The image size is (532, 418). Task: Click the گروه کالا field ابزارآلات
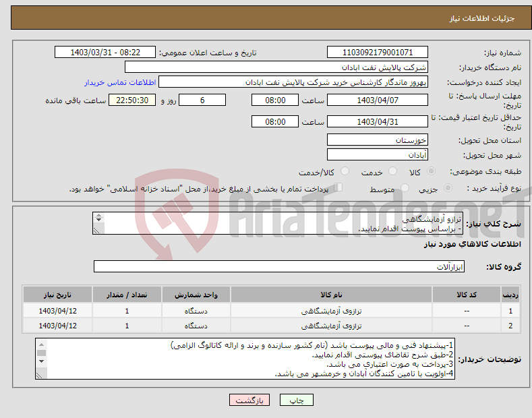(x=279, y=267)
